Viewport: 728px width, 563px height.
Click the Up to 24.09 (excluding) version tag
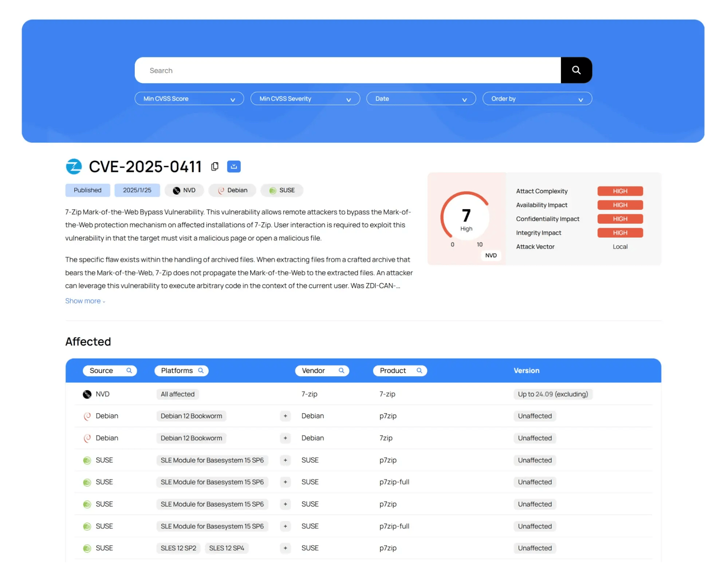(553, 394)
